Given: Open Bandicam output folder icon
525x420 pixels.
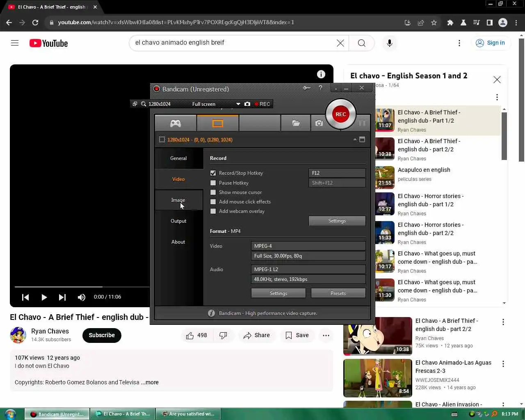Looking at the screenshot, I should click(x=296, y=123).
